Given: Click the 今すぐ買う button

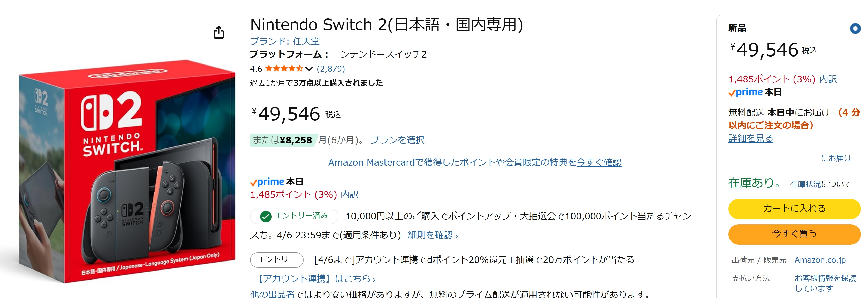Looking at the screenshot, I should pyautogui.click(x=794, y=234).
